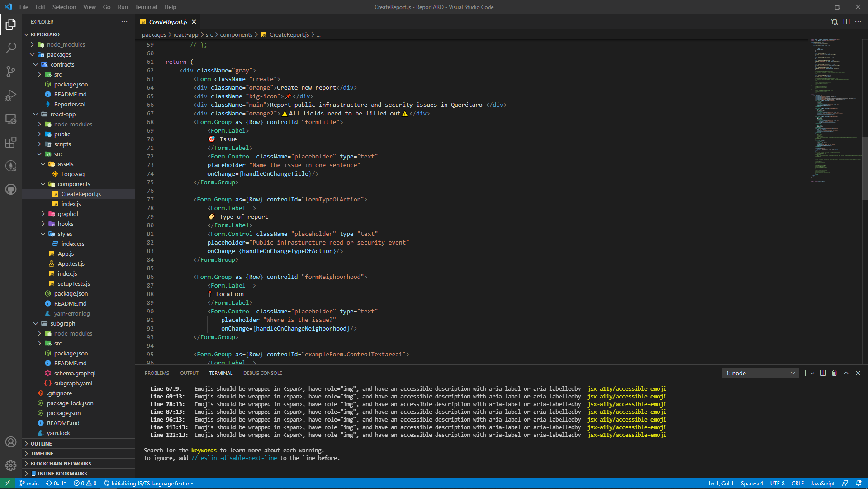Open the Search view in activity bar
The image size is (868, 489).
pyautogui.click(x=11, y=48)
